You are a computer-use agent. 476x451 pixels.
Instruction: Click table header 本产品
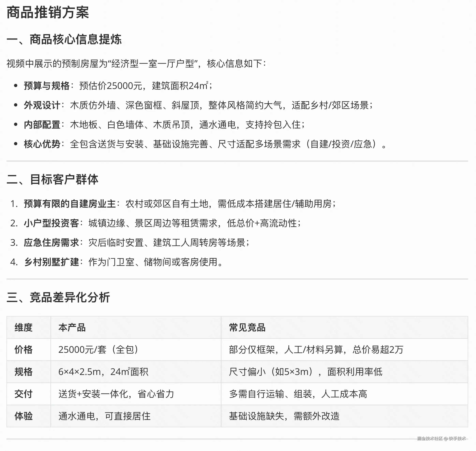coord(72,328)
